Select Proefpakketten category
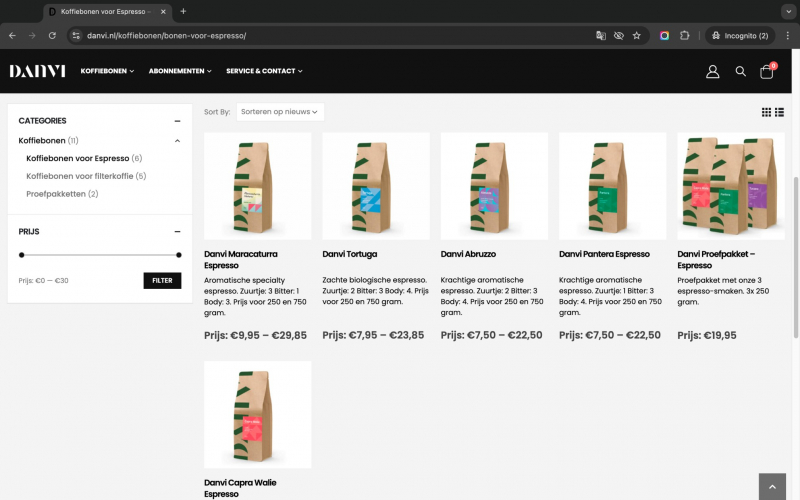Viewport: 800px width, 500px height. (x=62, y=194)
